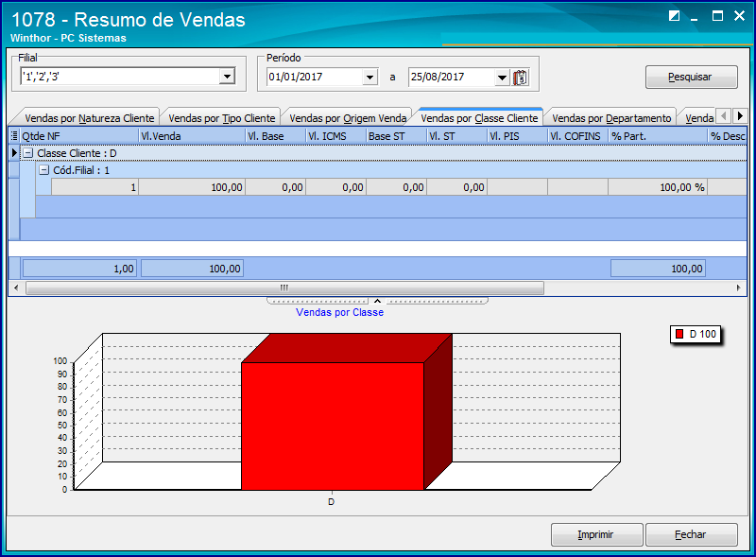Screen dimensions: 756x557
Task: Click the 100,00 Vl.Venda footer total
Action: click(192, 269)
